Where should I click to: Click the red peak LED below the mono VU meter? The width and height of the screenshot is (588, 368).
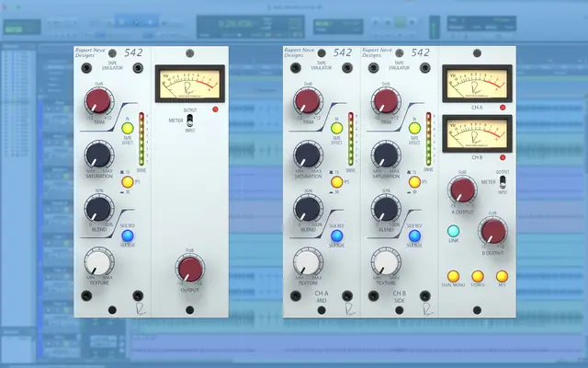coord(215,109)
